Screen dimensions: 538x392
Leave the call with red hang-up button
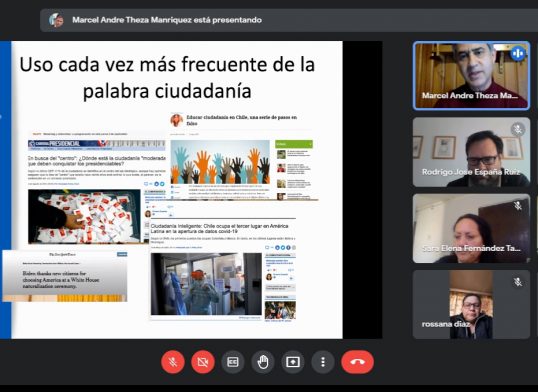pyautogui.click(x=358, y=362)
